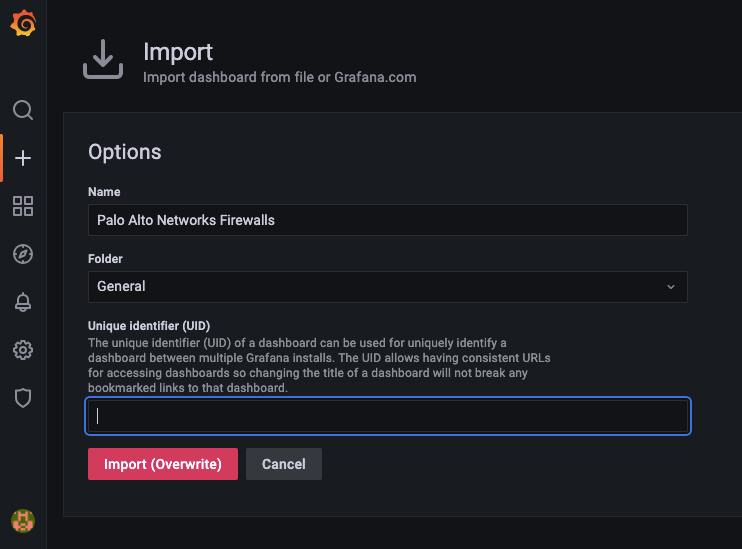Open the Dashboards grid icon
This screenshot has height=549, width=742.
point(23,206)
